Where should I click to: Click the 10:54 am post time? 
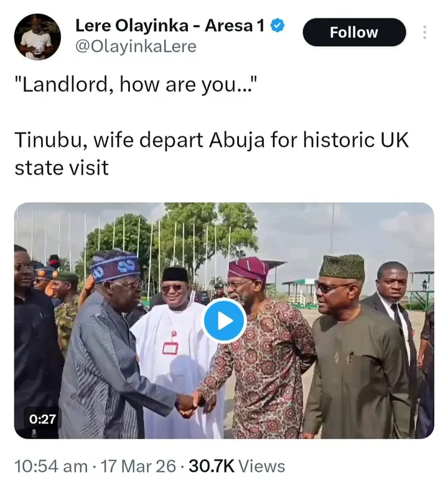click(x=51, y=466)
